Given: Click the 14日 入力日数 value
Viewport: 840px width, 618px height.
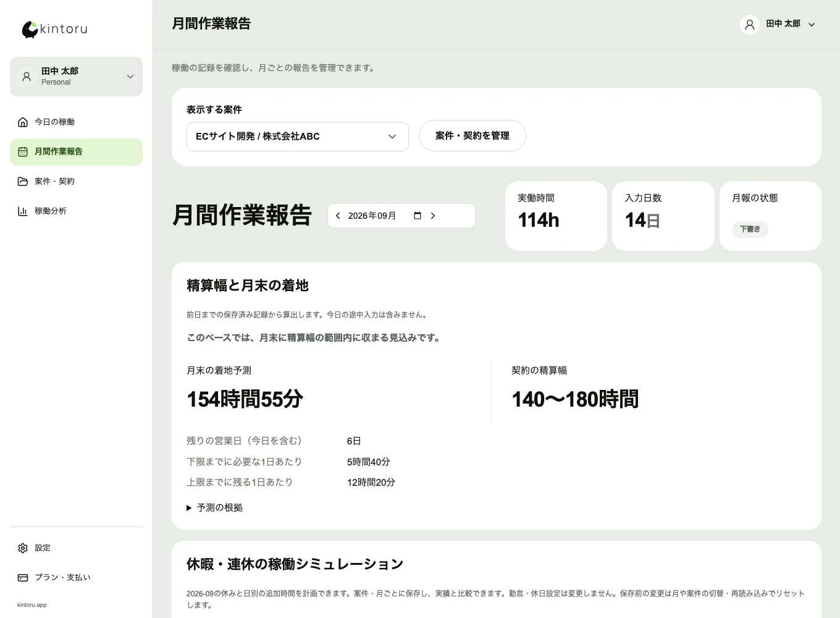Looking at the screenshot, I should pyautogui.click(x=642, y=220).
